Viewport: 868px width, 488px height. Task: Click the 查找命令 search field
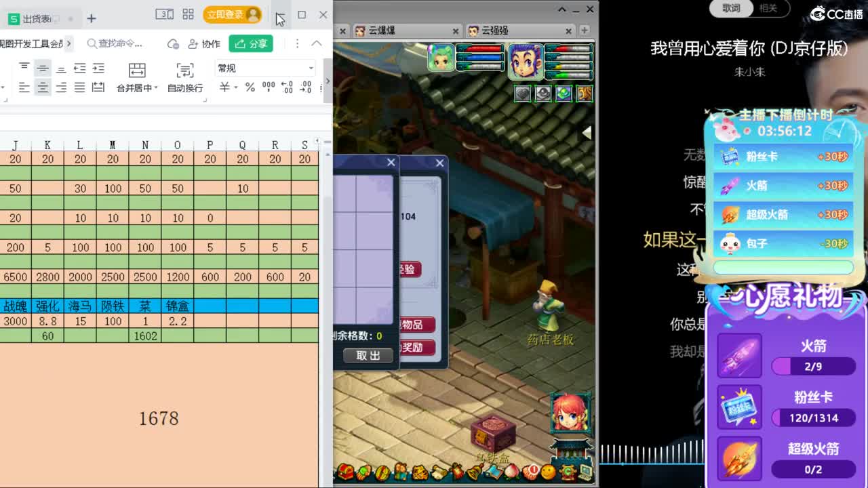tap(116, 43)
